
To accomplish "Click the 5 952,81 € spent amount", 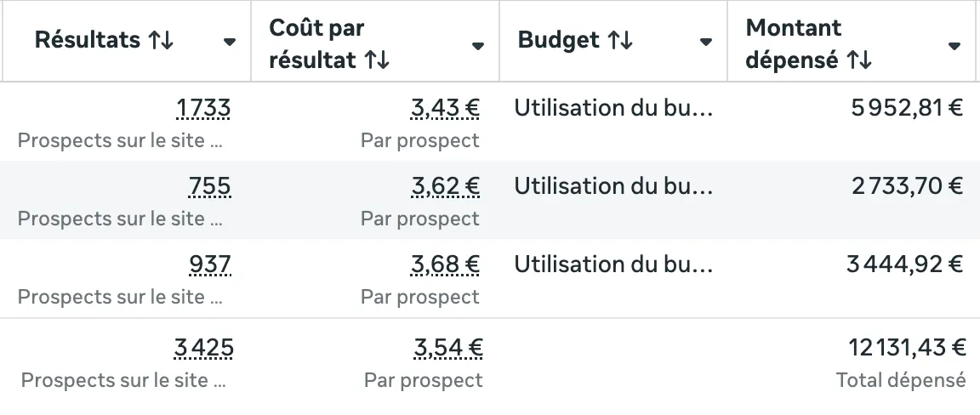I will click(x=907, y=109).
